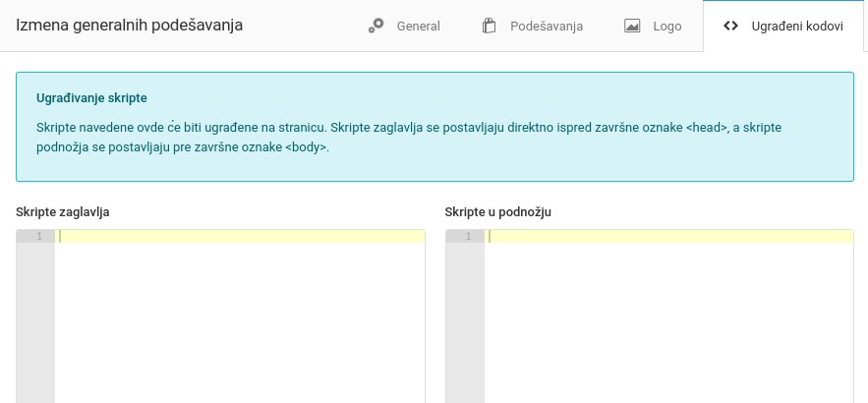Select the Ugrađeni kodovi tab

(783, 26)
